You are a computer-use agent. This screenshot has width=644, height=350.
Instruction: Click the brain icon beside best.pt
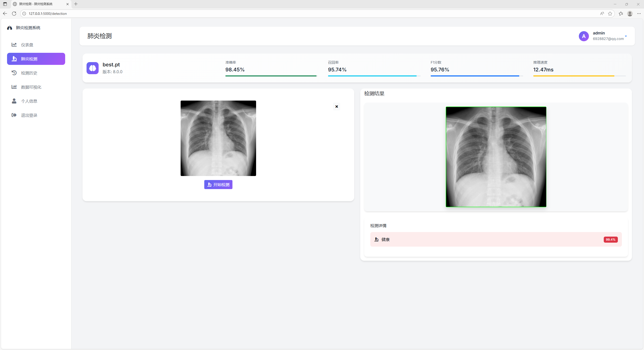93,68
